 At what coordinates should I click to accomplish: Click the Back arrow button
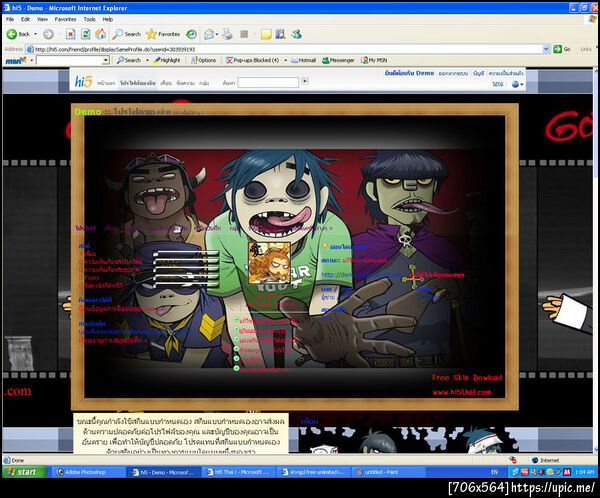point(18,34)
